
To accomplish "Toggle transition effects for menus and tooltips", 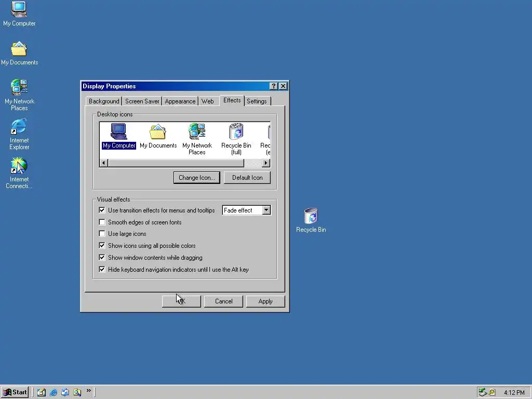I will coord(102,210).
